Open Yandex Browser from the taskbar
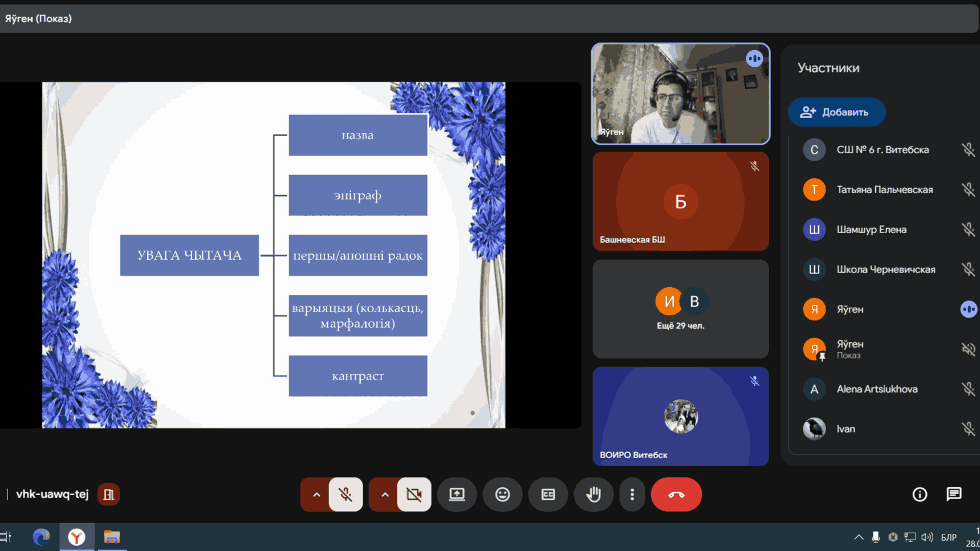 point(76,537)
